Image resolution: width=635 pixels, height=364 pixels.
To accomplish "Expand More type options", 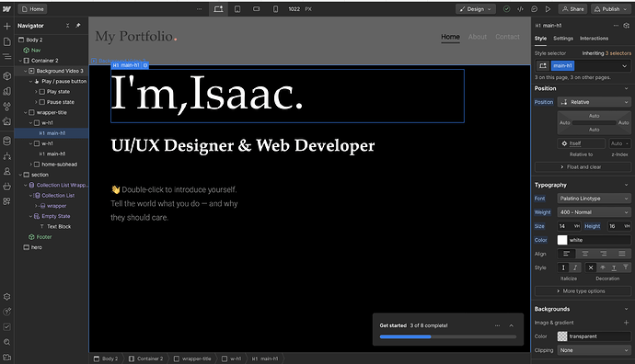I will pyautogui.click(x=583, y=290).
